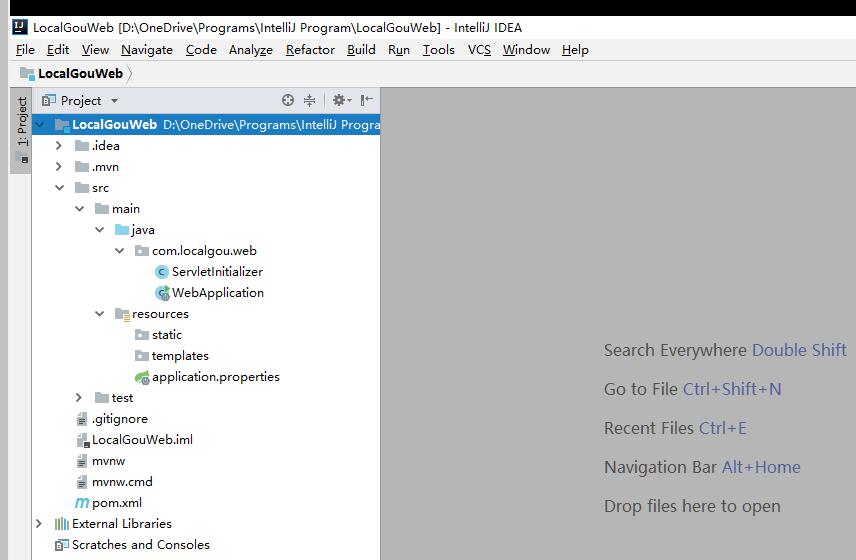
Task: Click the Scroll from Source target icon
Action: pyautogui.click(x=288, y=100)
